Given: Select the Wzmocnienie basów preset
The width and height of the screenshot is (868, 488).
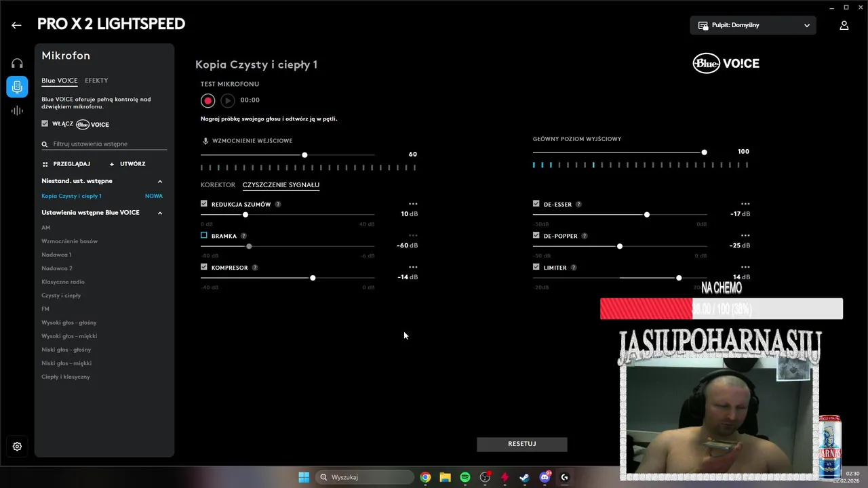Looking at the screenshot, I should (70, 241).
